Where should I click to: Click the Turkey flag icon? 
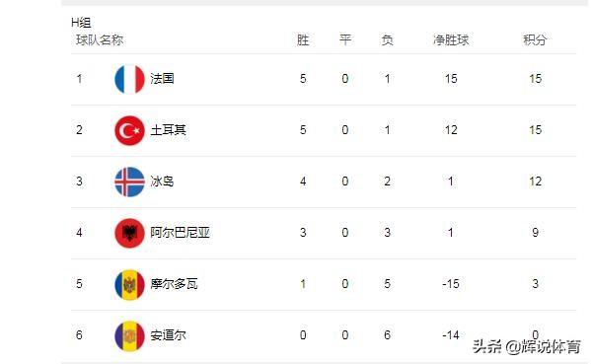coord(129,130)
